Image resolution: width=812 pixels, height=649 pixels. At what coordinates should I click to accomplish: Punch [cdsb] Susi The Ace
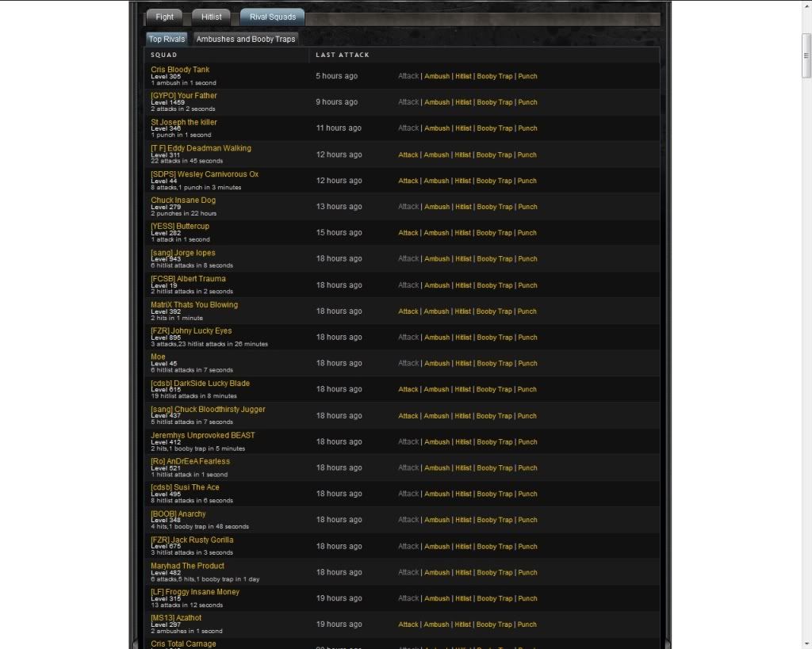pyautogui.click(x=527, y=494)
